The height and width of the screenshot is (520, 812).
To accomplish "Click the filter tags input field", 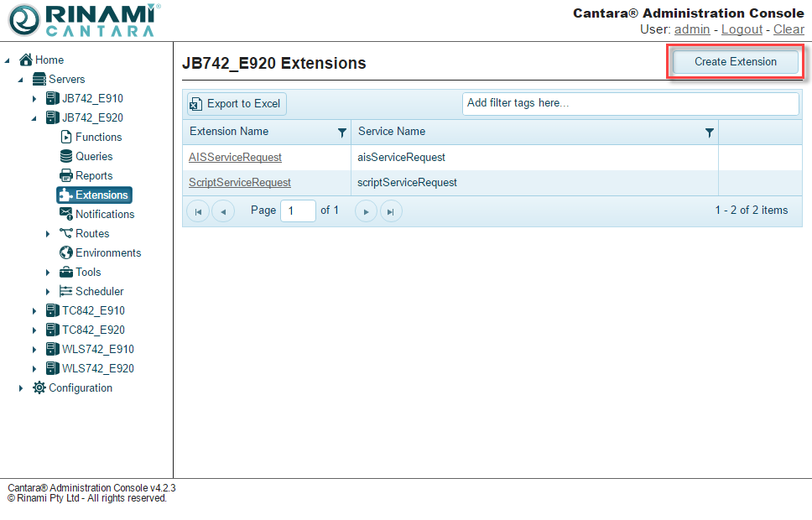I will (x=630, y=103).
